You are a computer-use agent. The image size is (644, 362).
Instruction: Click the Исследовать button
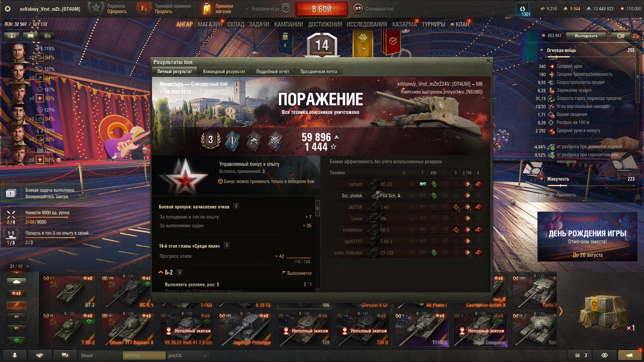[586, 36]
